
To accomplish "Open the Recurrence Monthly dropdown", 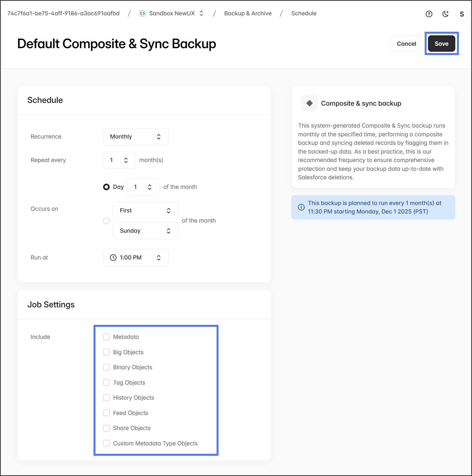I will pos(136,137).
